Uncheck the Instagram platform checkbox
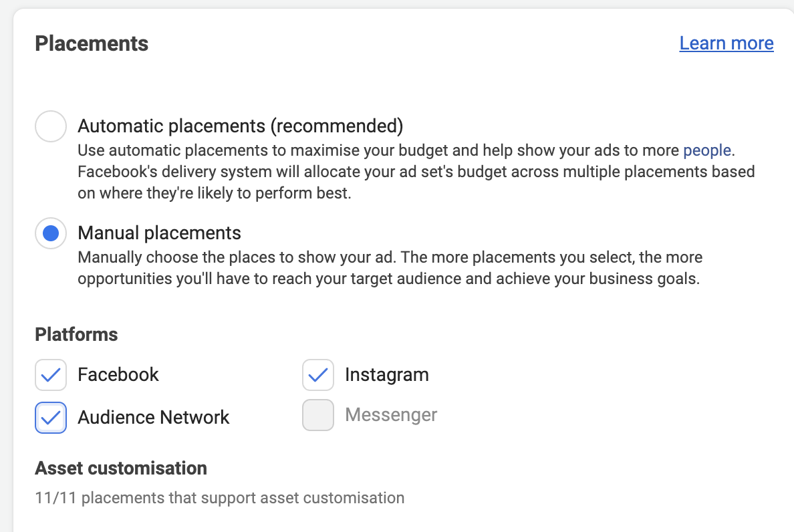Screen dimensions: 794x532 [x=318, y=375]
